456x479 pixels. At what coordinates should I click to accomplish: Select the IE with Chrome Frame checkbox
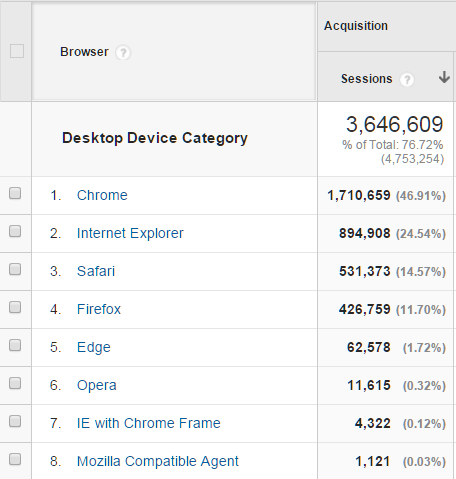(15, 421)
